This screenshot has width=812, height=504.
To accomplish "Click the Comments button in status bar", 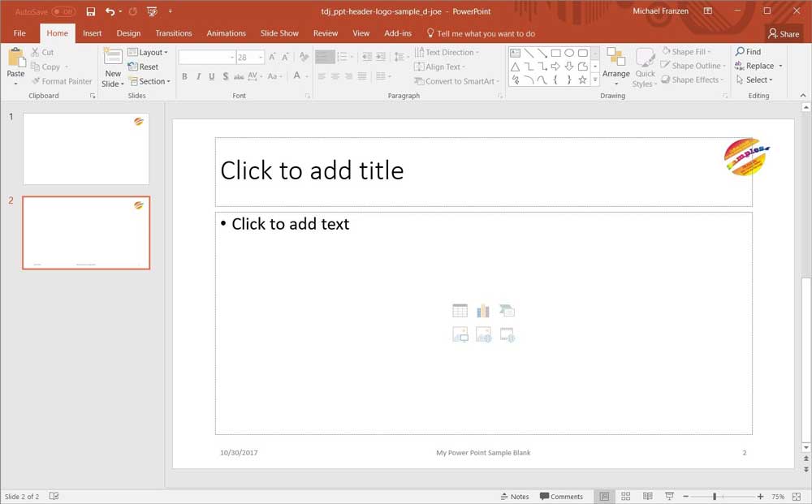I will pyautogui.click(x=561, y=496).
